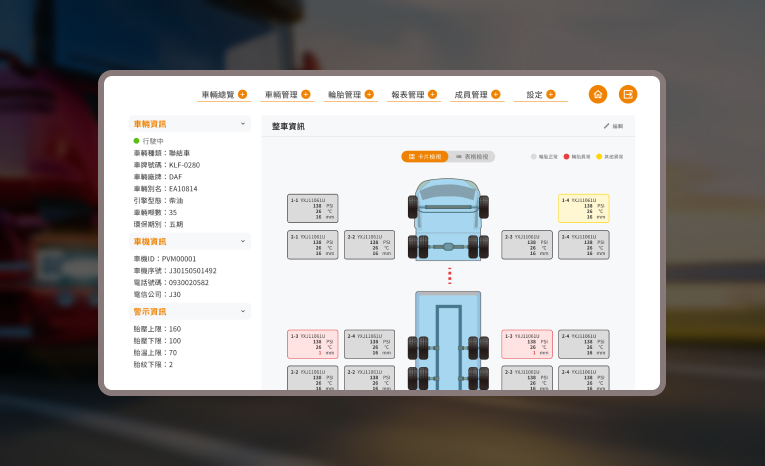Click the red 輪胎異常 legend dot

coord(566,157)
